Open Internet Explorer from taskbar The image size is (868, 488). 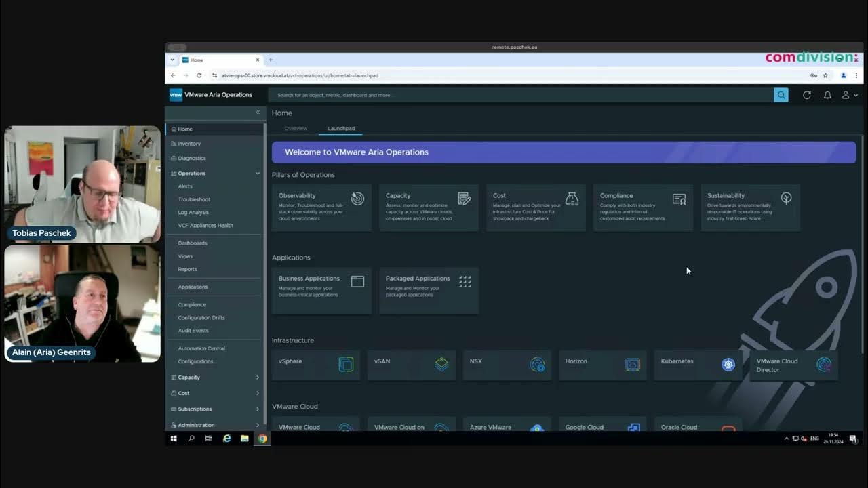(x=226, y=439)
